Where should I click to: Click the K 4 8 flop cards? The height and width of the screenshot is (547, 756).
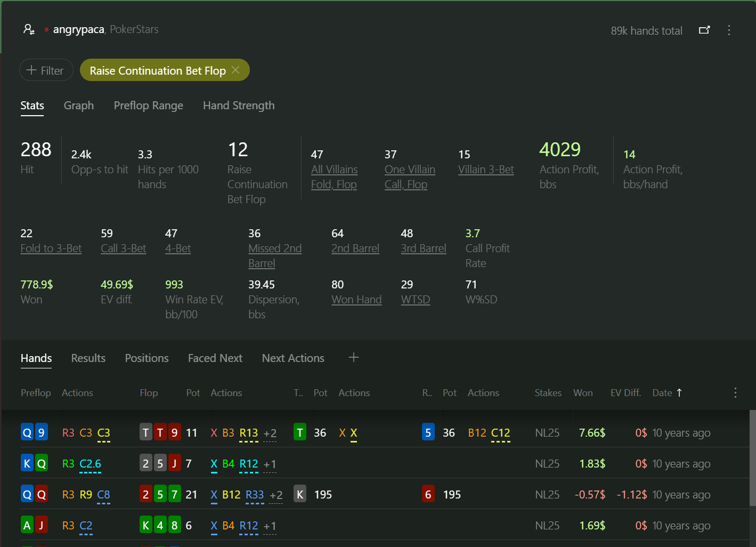click(x=160, y=525)
